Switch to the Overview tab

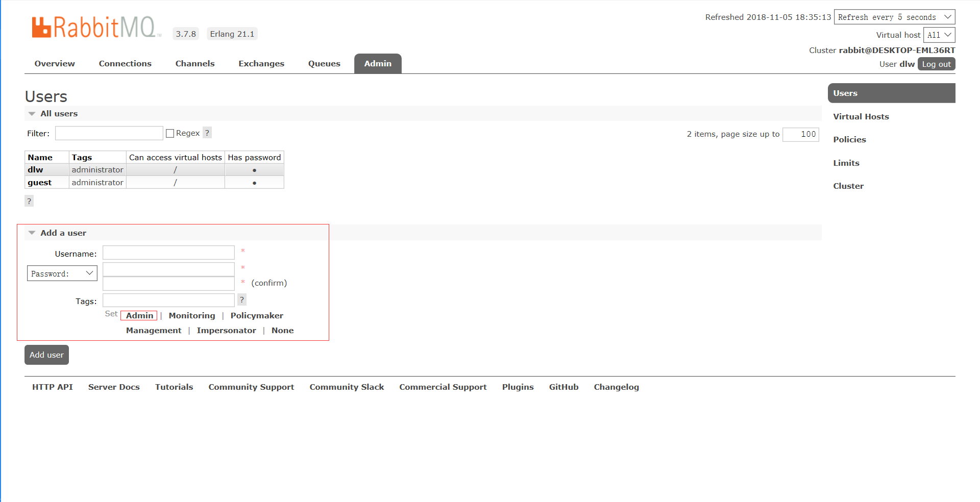55,63
